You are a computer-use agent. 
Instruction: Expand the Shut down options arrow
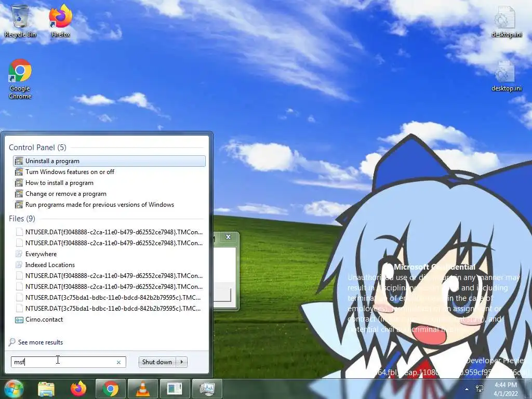pos(182,362)
